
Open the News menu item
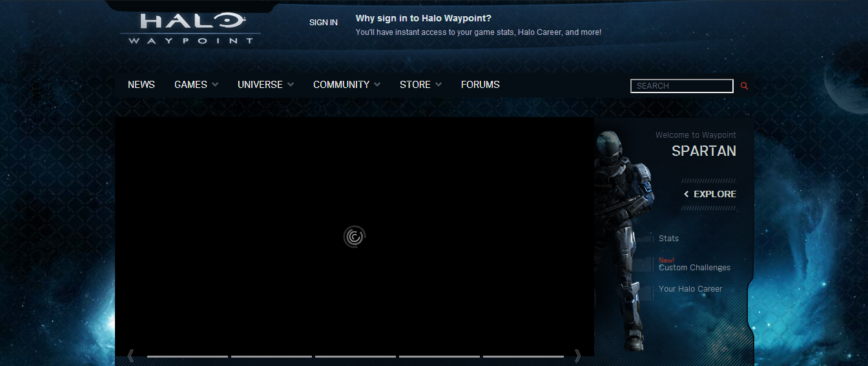pos(141,85)
